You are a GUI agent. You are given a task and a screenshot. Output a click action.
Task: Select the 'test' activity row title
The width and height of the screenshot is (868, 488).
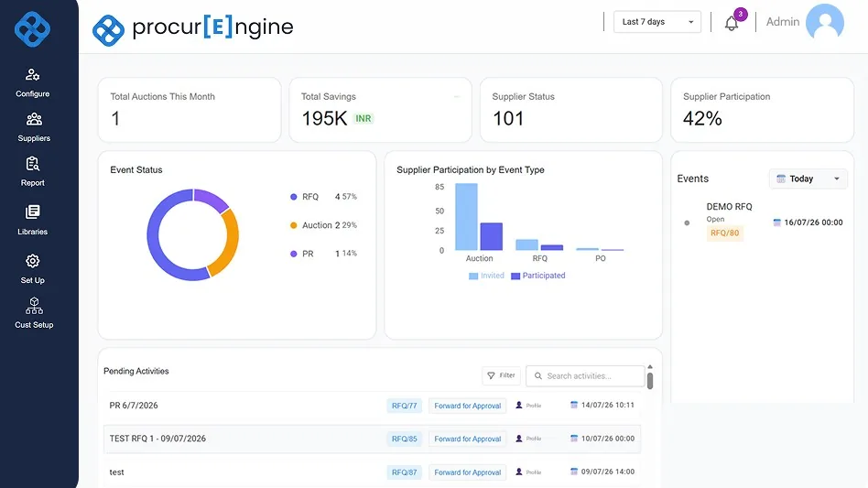pos(117,472)
